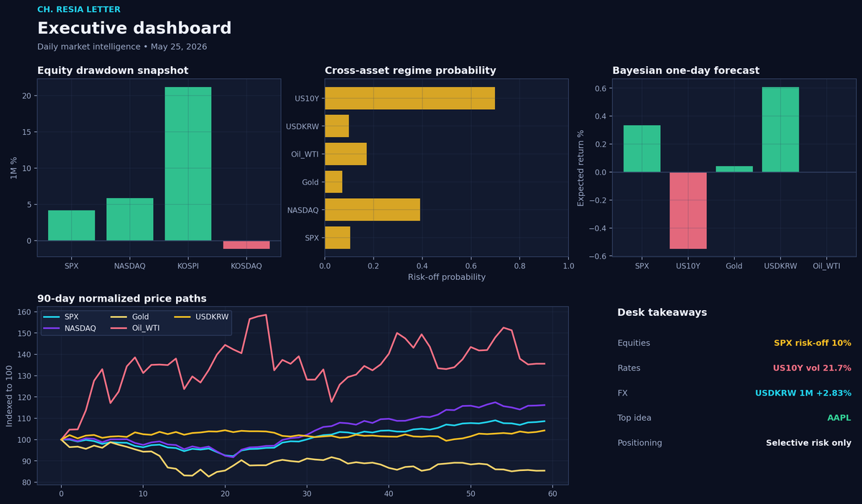Click the 'FX' row label
Image resolution: width=862 pixels, height=504 pixels.
pyautogui.click(x=623, y=393)
